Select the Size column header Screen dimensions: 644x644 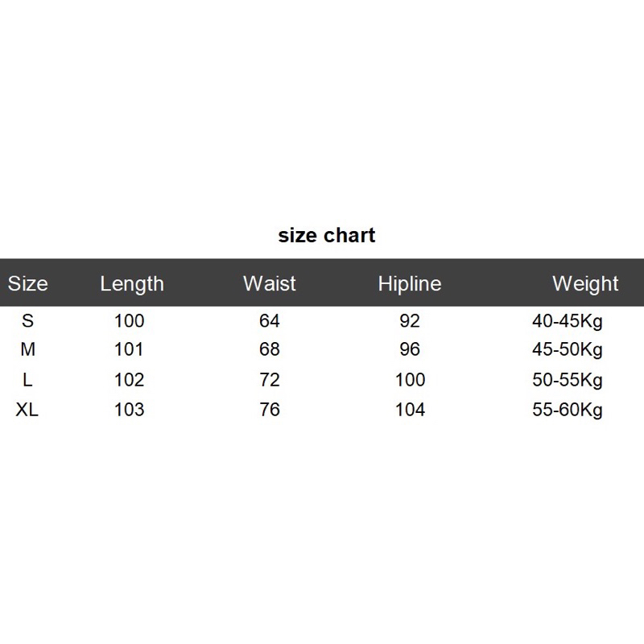pos(28,283)
